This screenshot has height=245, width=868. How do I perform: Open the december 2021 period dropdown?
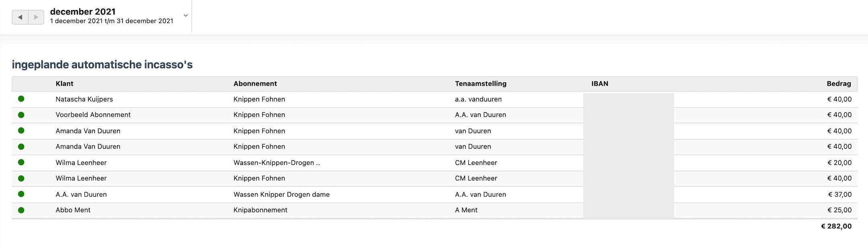coord(185,16)
